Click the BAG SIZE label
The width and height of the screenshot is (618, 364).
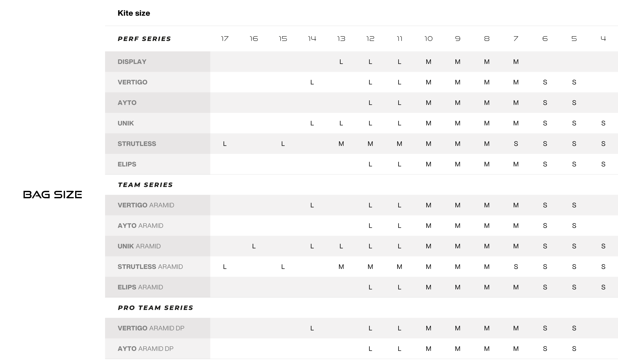click(x=53, y=195)
